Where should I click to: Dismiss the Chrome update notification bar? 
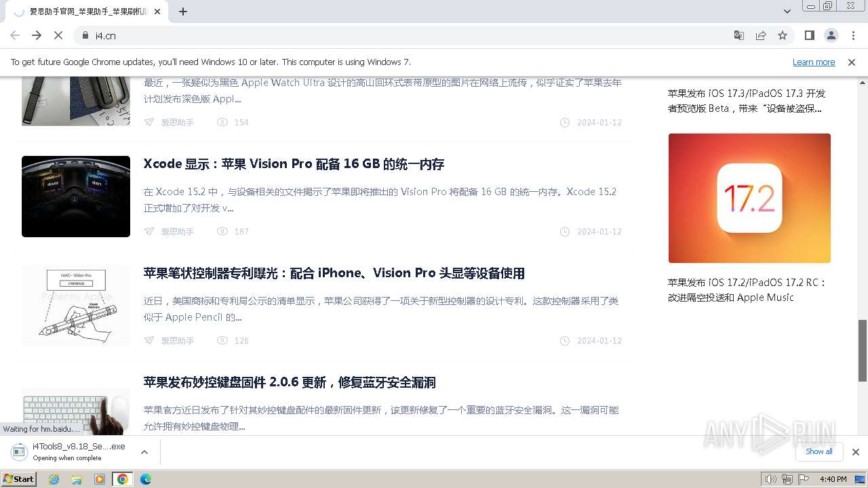pyautogui.click(x=852, y=62)
